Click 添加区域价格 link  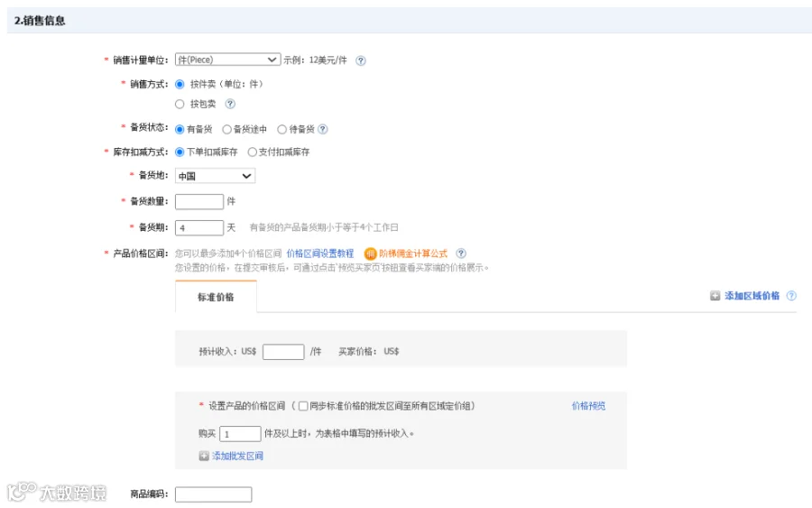coord(752,296)
